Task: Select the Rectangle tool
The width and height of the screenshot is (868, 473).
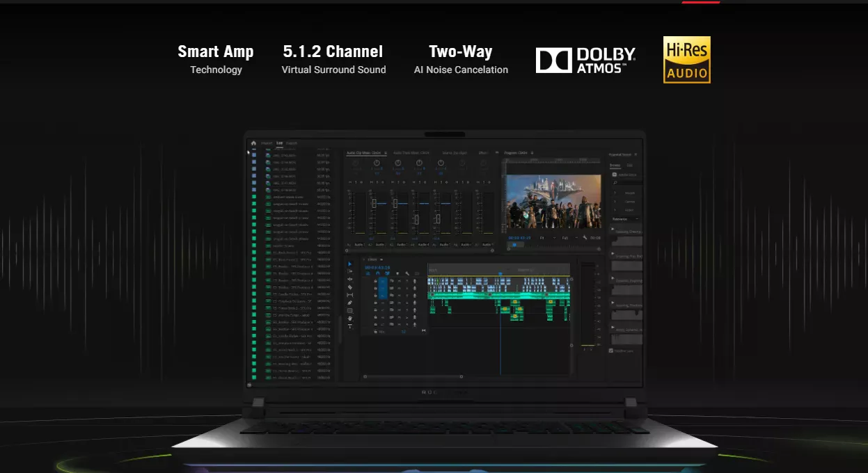Action: click(350, 311)
